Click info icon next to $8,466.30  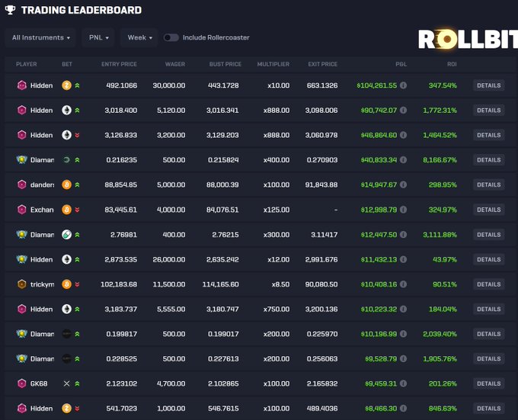(404, 409)
